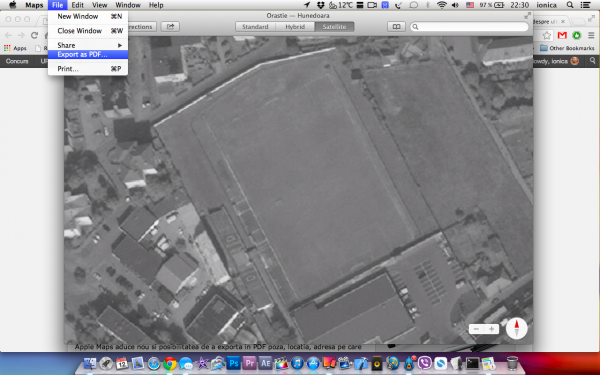
Task: Launch Viber from the Dock
Action: 425,363
